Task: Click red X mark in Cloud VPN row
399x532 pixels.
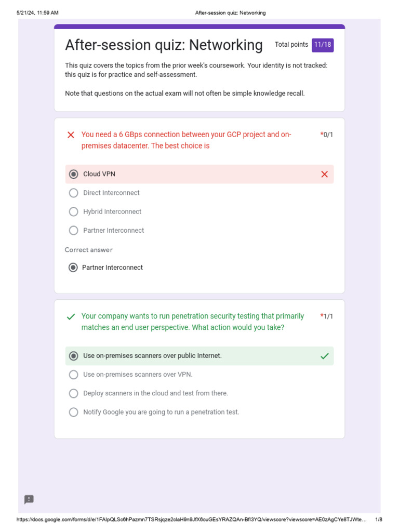Action: 325,175
